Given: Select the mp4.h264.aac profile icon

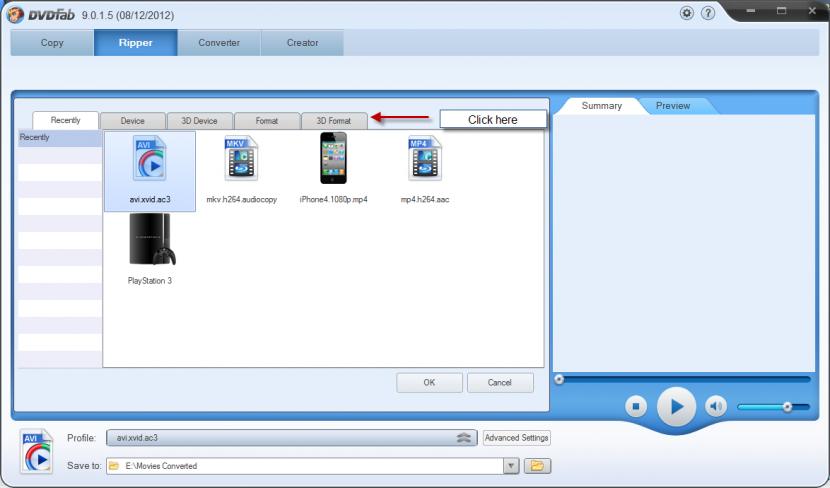Looking at the screenshot, I should 425,158.
